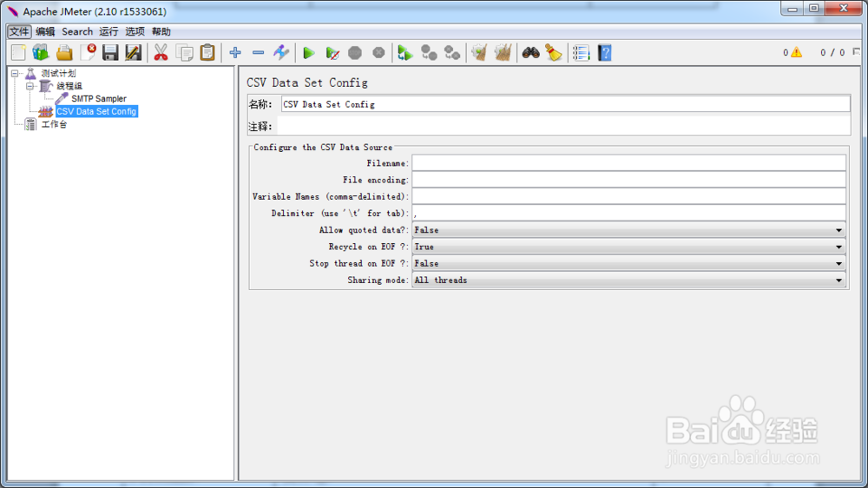Open the Search menu
Image resolution: width=868 pixels, height=488 pixels.
click(77, 31)
